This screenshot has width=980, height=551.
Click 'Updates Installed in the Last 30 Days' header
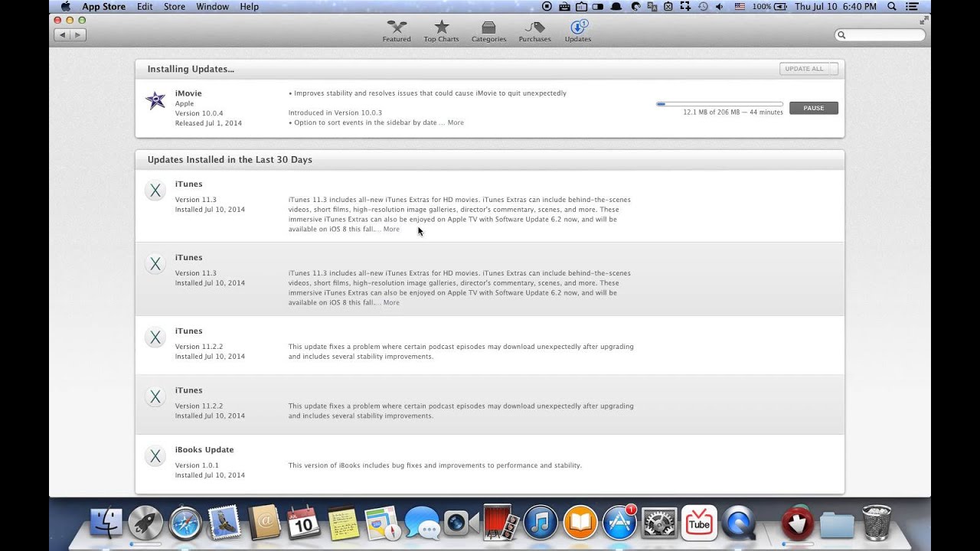(230, 160)
